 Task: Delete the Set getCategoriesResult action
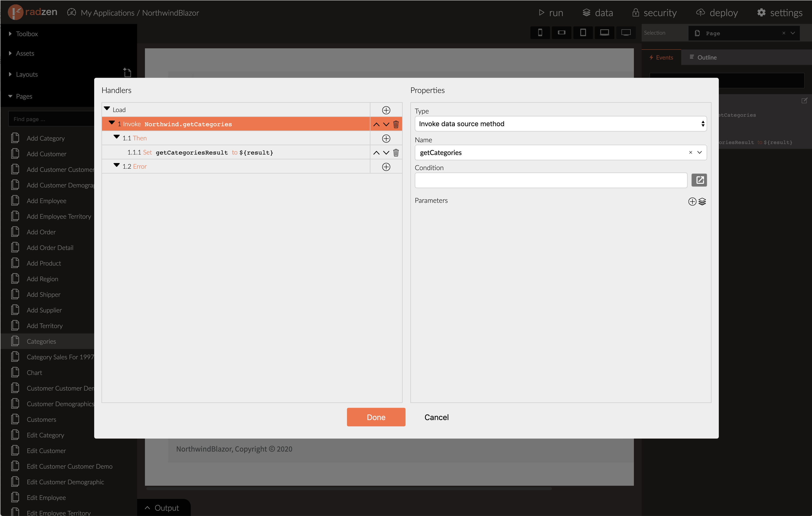click(396, 153)
